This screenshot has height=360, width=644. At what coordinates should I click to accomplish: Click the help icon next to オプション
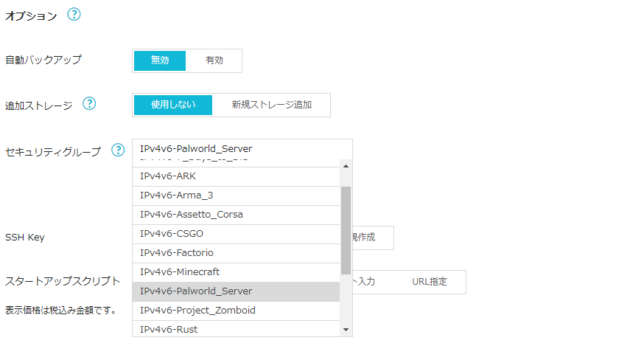click(74, 15)
